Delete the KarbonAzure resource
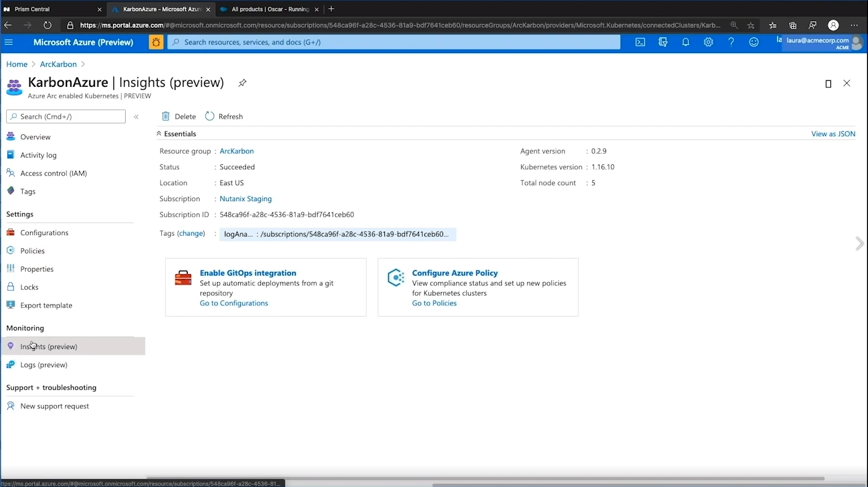The image size is (868, 487). [179, 116]
